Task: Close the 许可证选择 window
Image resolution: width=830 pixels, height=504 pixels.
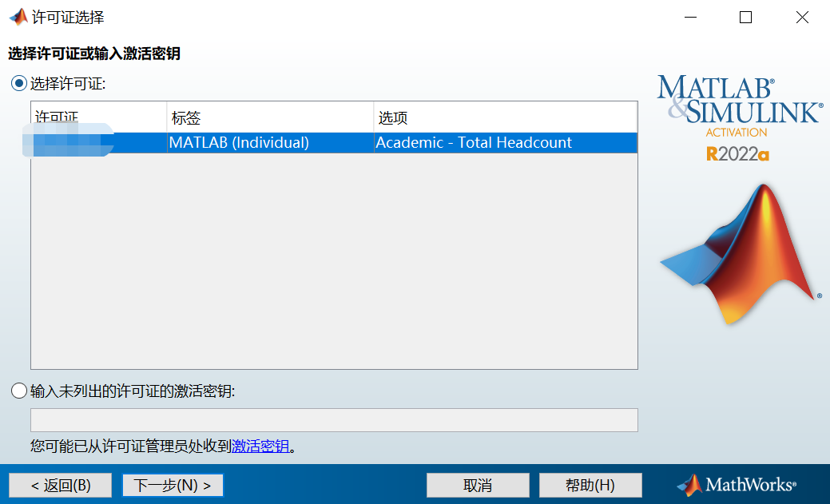Action: [x=802, y=18]
